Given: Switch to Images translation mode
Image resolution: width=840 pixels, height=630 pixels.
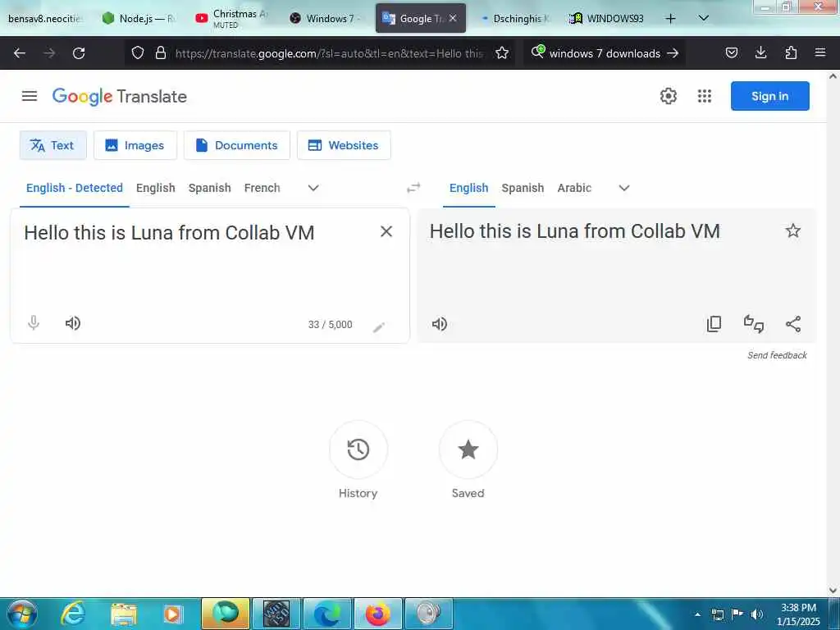Looking at the screenshot, I should coord(135,145).
